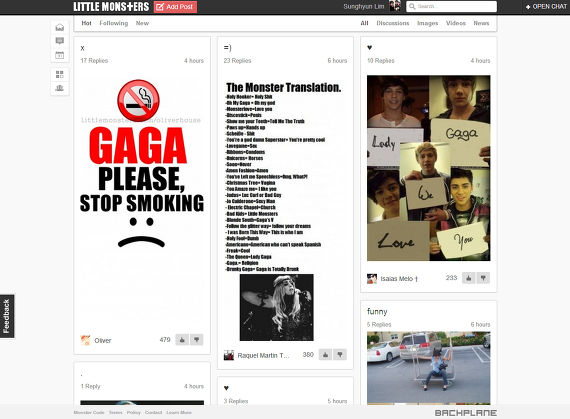Open the post titled 'x'

pyautogui.click(x=83, y=48)
